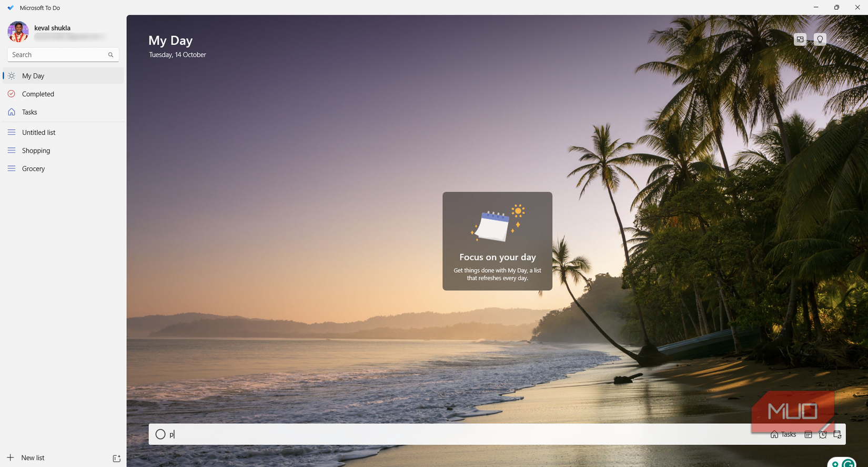Click the Grocery list lines icon
Viewport: 868px width, 467px height.
(12, 168)
